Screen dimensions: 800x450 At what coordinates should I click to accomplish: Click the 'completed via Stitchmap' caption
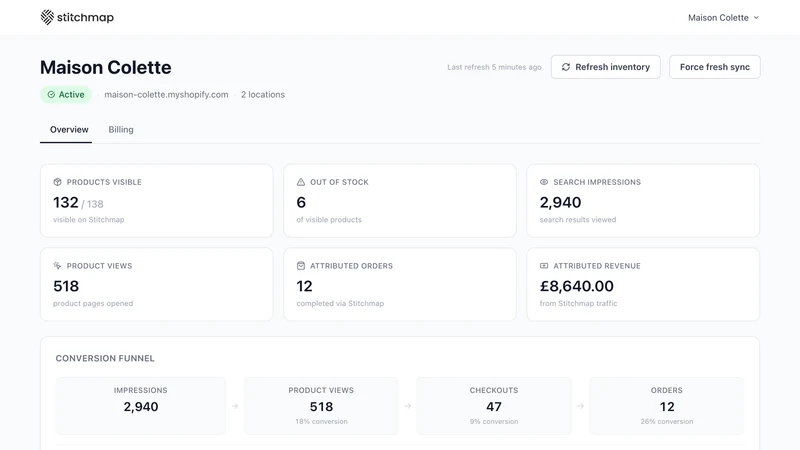(x=340, y=304)
